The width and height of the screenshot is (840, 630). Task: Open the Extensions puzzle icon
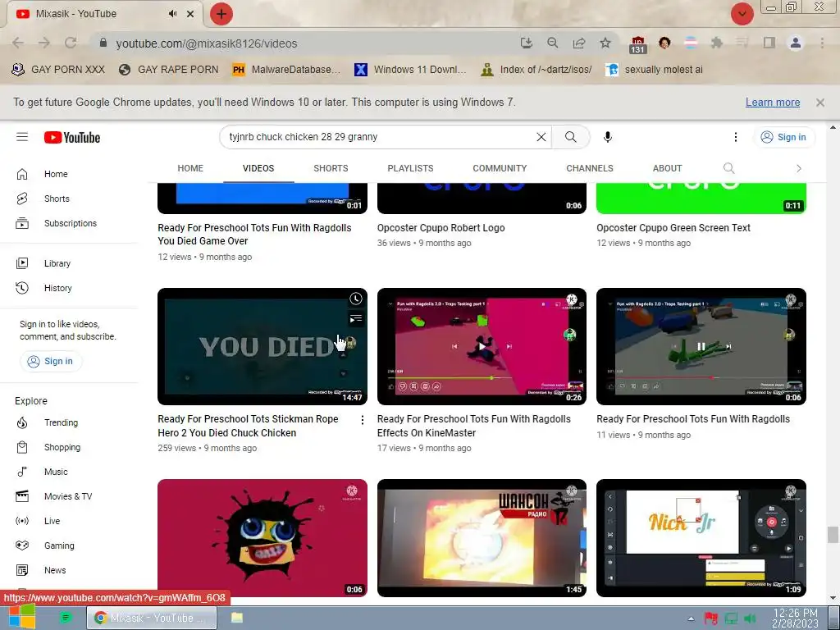tap(716, 43)
